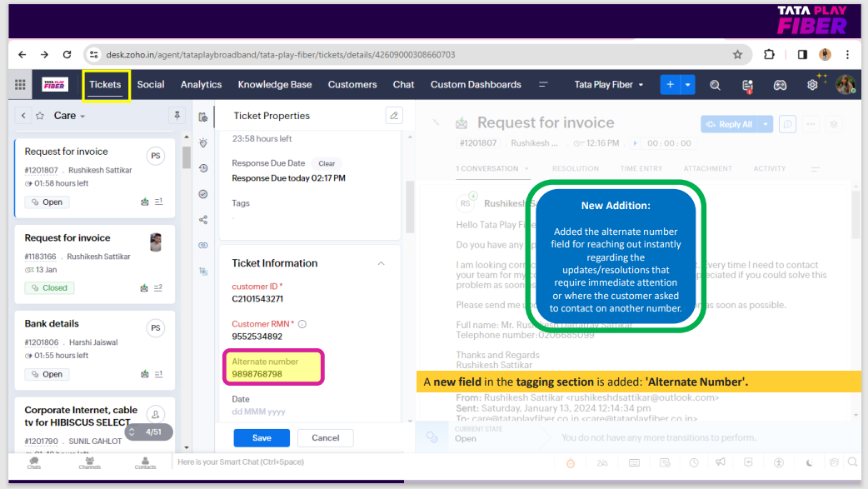The width and height of the screenshot is (868, 489).
Task: Cancel ticket property changes
Action: (x=326, y=437)
